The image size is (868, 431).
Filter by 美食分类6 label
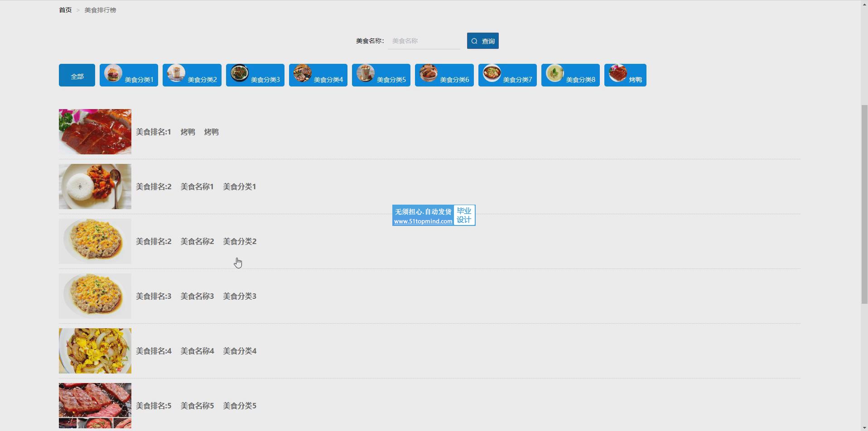(x=454, y=80)
